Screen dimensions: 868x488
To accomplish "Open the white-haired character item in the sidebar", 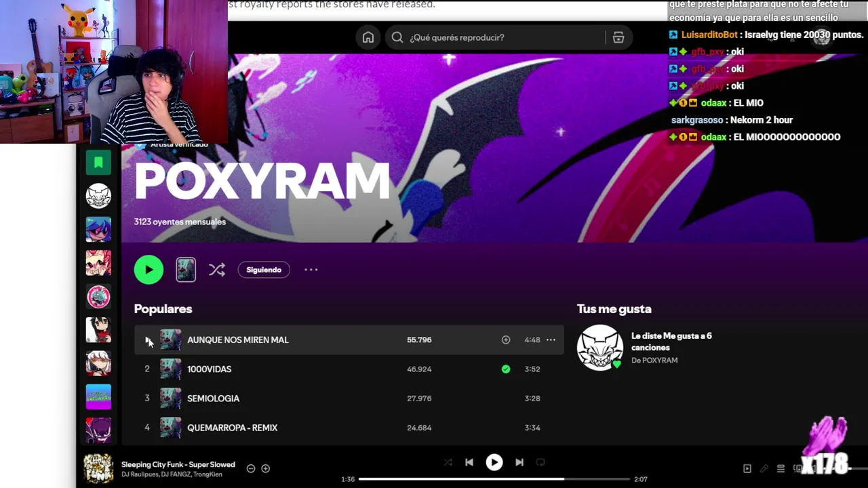I will [98, 363].
